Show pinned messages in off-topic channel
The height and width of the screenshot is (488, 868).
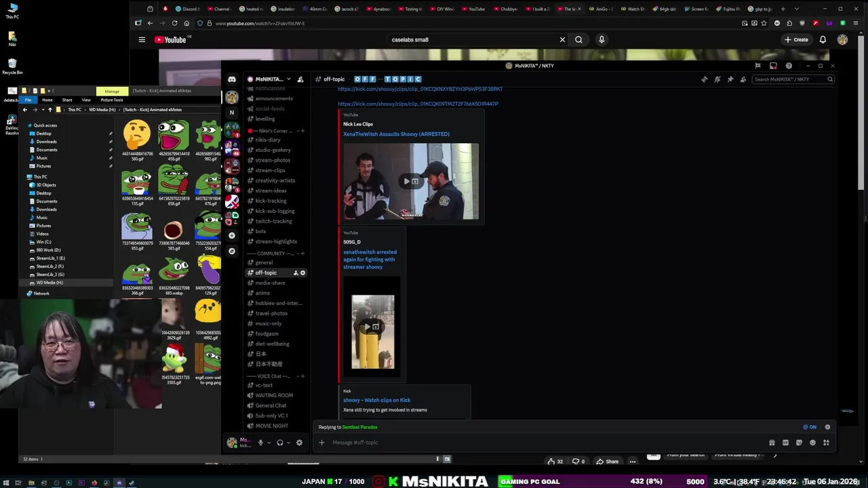pyautogui.click(x=730, y=79)
